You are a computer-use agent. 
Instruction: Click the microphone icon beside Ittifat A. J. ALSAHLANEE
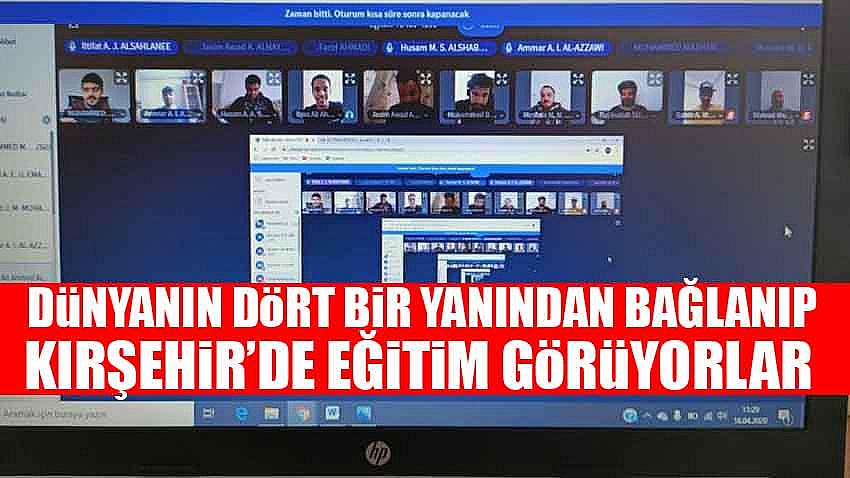tap(73, 47)
